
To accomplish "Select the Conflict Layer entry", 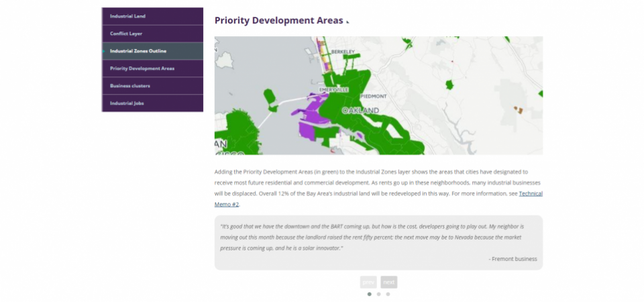I will pyautogui.click(x=126, y=34).
